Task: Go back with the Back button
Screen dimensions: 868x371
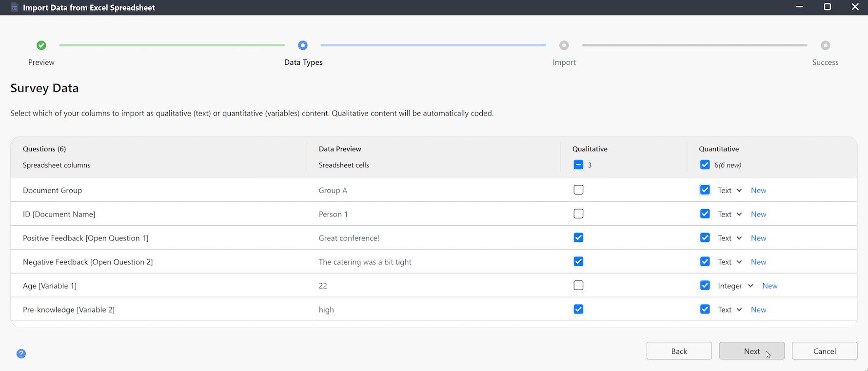Action: (x=679, y=351)
